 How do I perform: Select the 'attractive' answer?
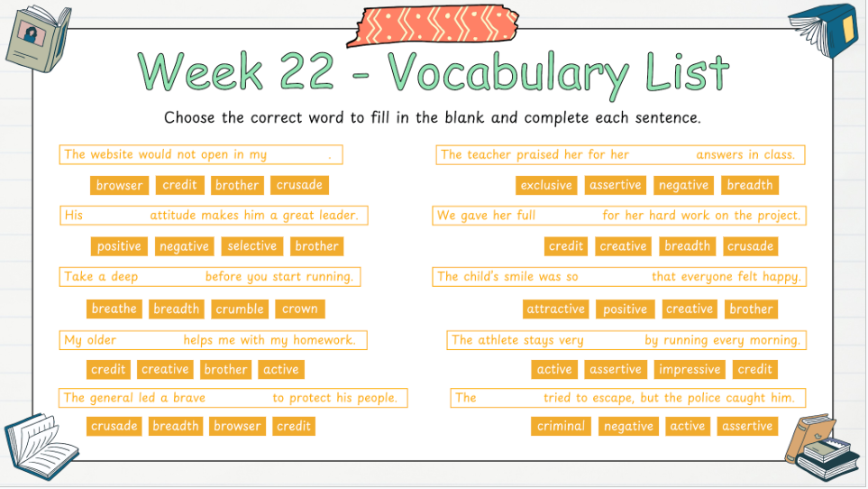pyautogui.click(x=555, y=309)
